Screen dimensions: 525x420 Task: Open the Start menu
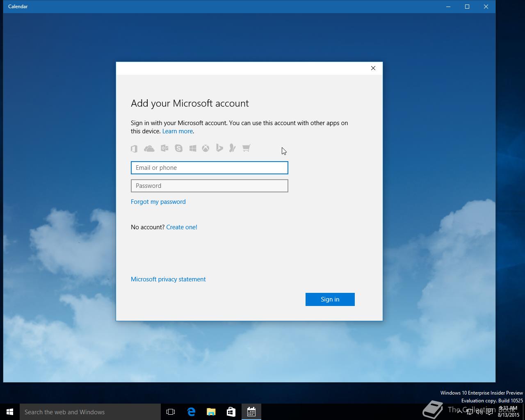point(10,412)
